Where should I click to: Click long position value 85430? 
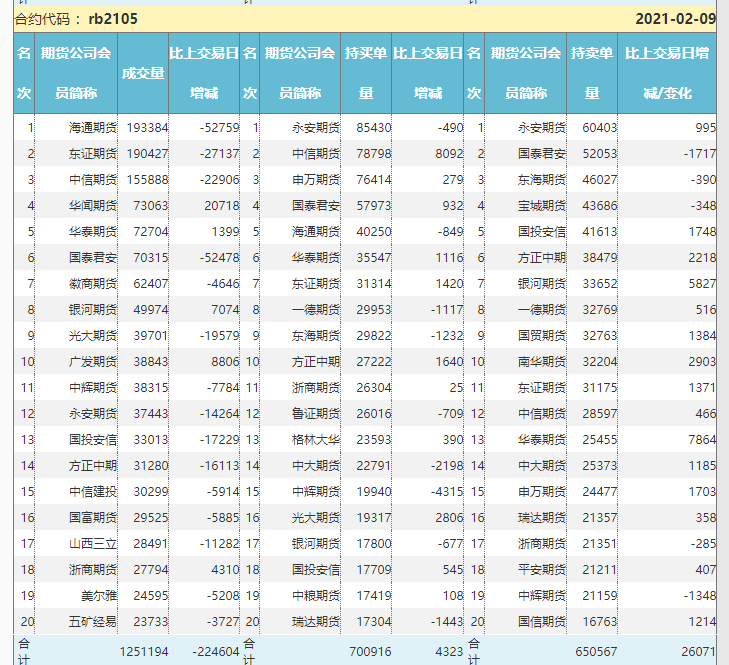(x=374, y=127)
